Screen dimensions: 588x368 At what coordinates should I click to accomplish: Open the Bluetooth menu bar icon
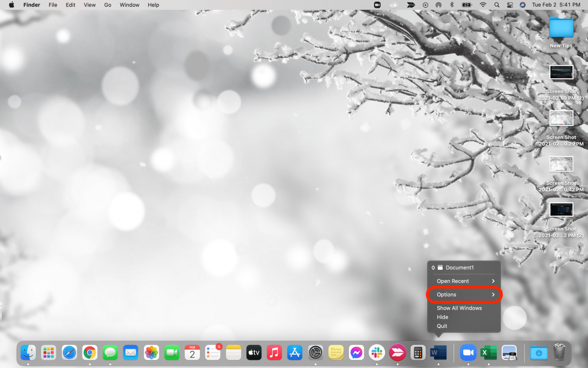(451, 5)
